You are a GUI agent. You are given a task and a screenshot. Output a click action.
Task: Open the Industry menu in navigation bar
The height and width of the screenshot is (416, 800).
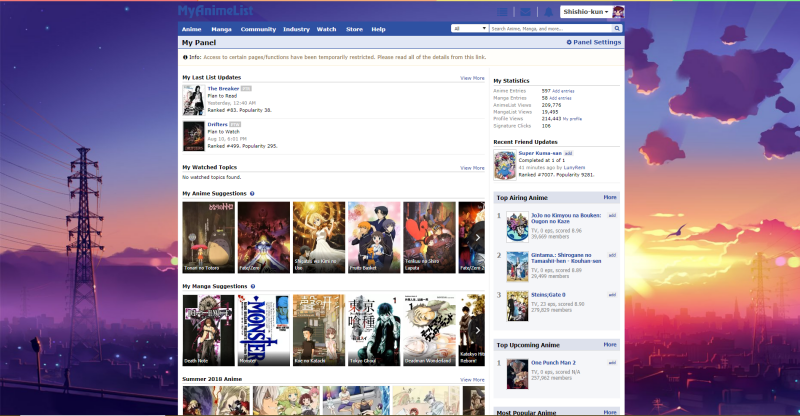click(x=296, y=29)
